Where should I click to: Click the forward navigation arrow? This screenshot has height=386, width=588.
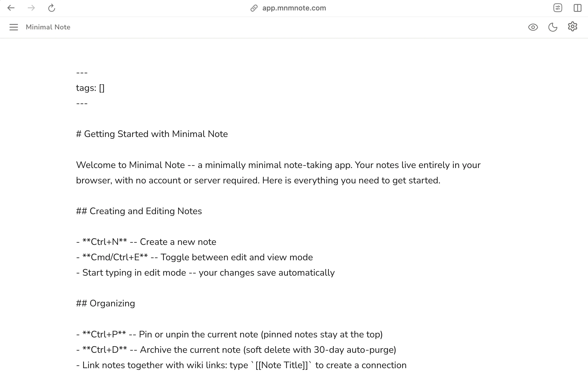tap(31, 8)
